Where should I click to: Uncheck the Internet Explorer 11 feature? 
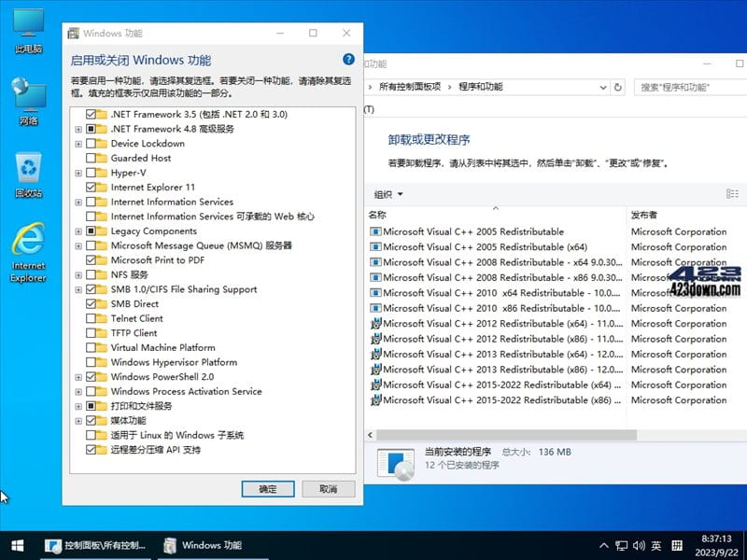pos(89,187)
